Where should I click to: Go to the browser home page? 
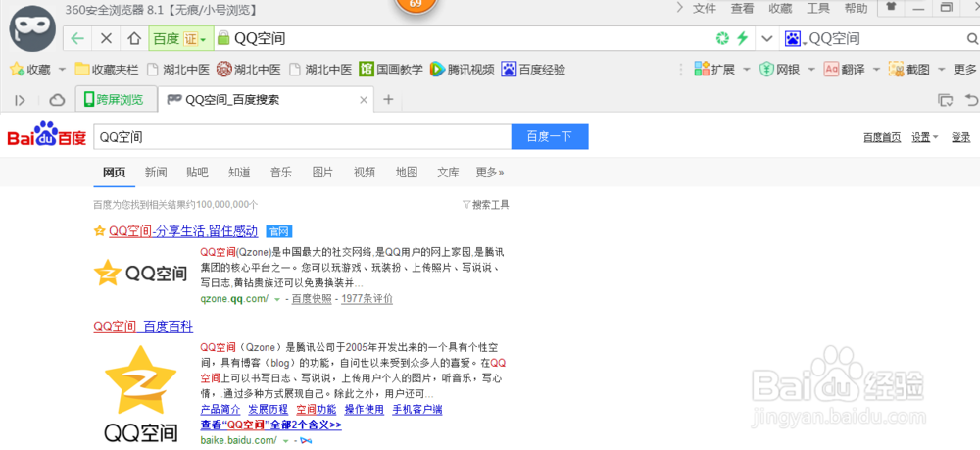pos(133,39)
